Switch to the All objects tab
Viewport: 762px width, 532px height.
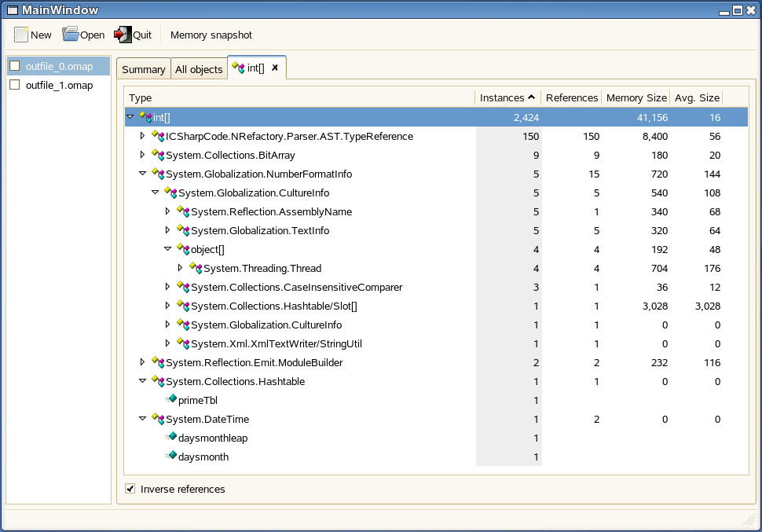click(199, 69)
